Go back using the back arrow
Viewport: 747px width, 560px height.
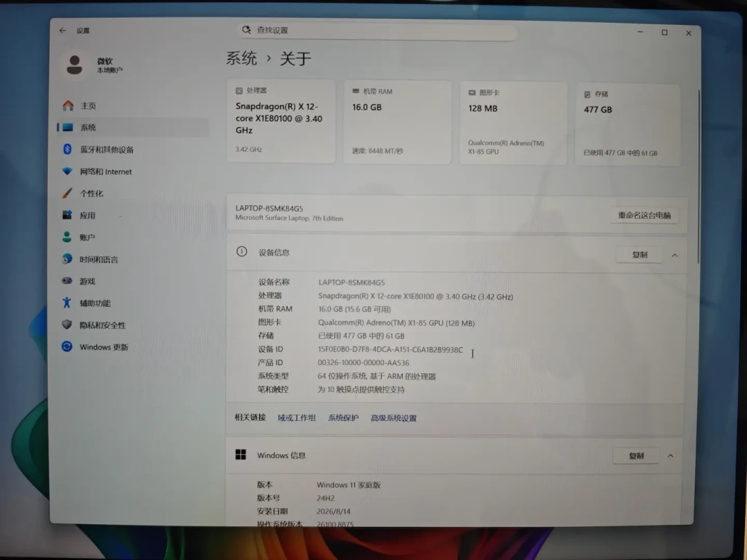[x=62, y=30]
